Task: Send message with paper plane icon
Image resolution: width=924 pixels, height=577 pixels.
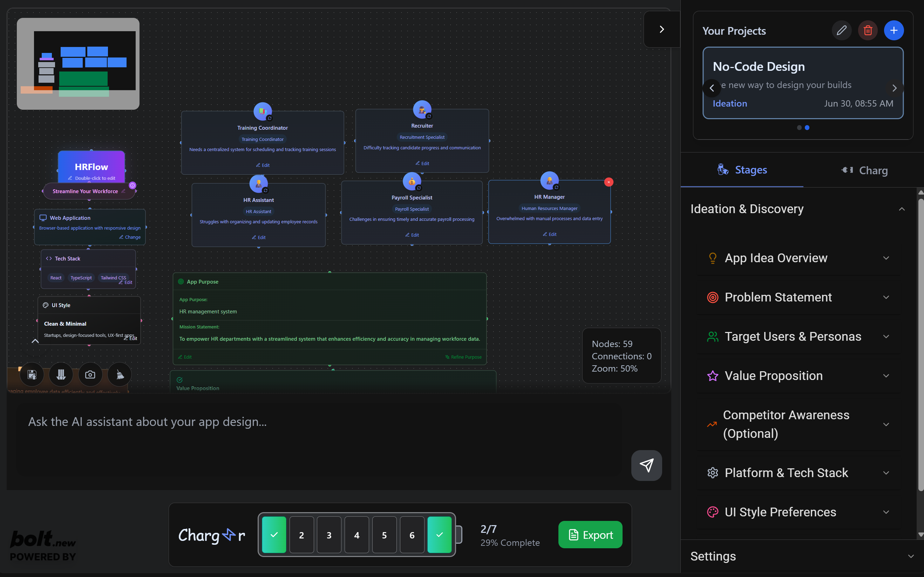Action: pos(646,465)
